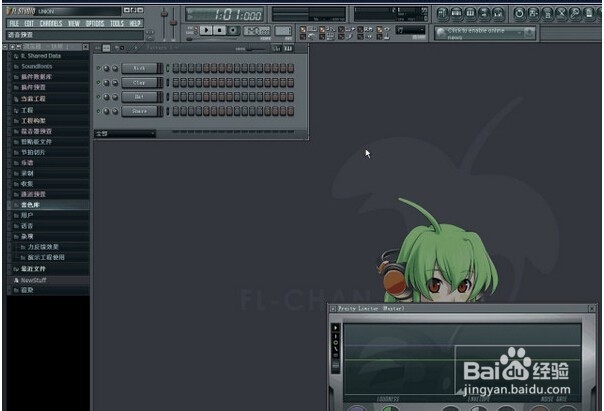The image size is (604, 411).
Task: Mute the Clap channel via its green LED
Action: (x=99, y=82)
